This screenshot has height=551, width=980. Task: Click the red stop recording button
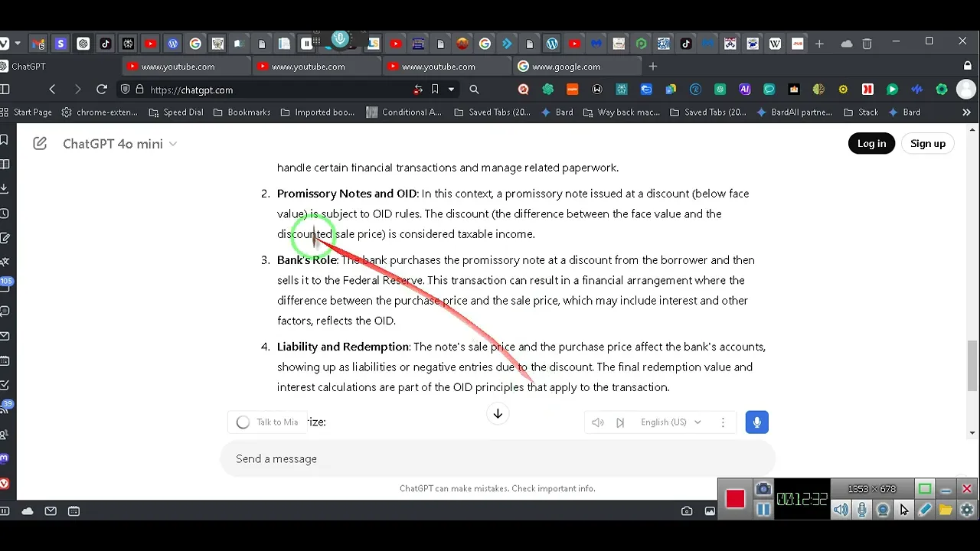[x=735, y=499]
